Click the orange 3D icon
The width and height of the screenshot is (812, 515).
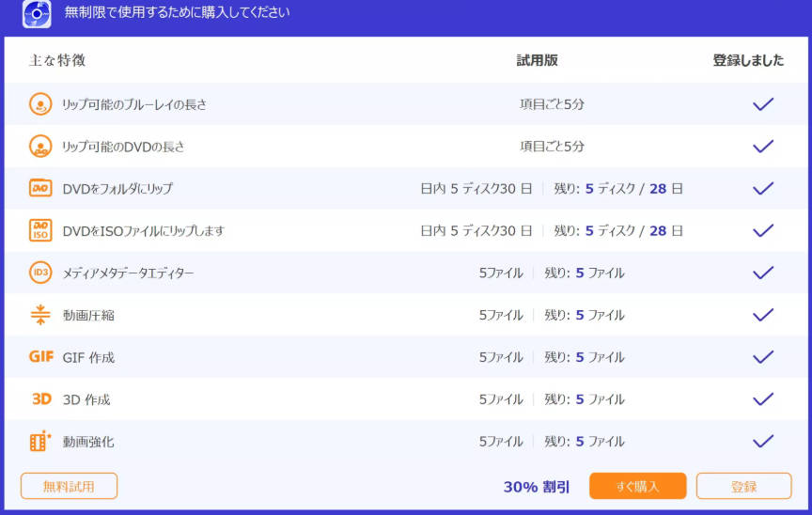point(41,399)
